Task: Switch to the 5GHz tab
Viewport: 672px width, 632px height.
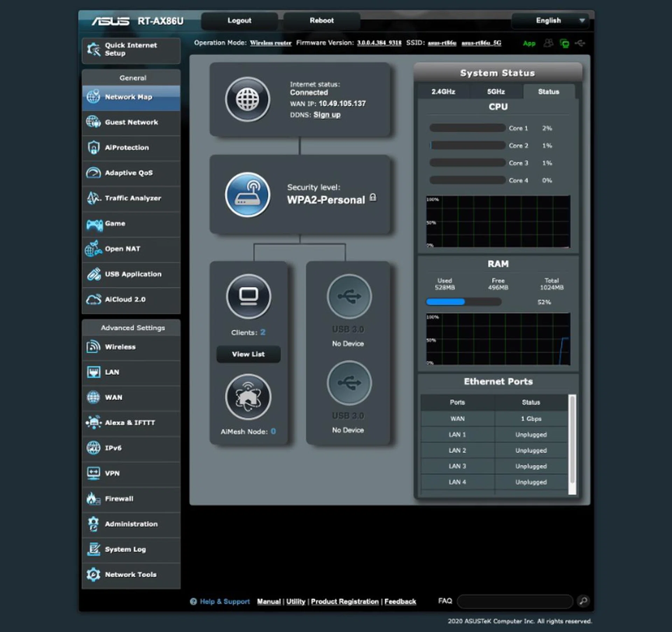Action: (496, 92)
